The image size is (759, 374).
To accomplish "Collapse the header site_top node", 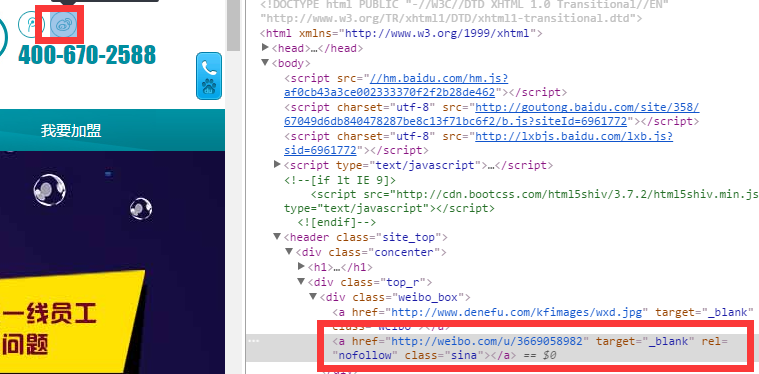I will click(x=277, y=237).
